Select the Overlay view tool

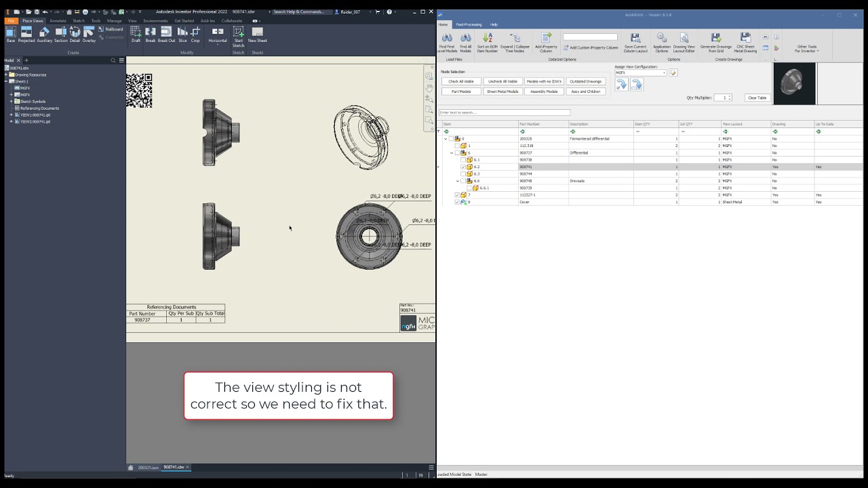(89, 34)
